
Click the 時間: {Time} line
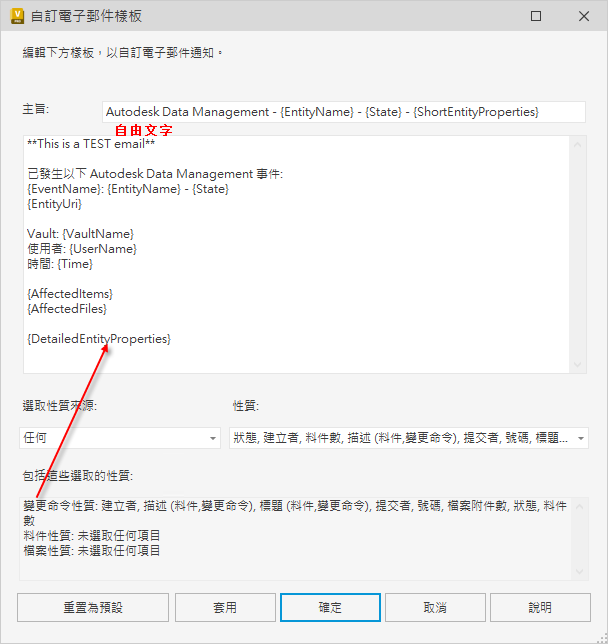[60, 264]
